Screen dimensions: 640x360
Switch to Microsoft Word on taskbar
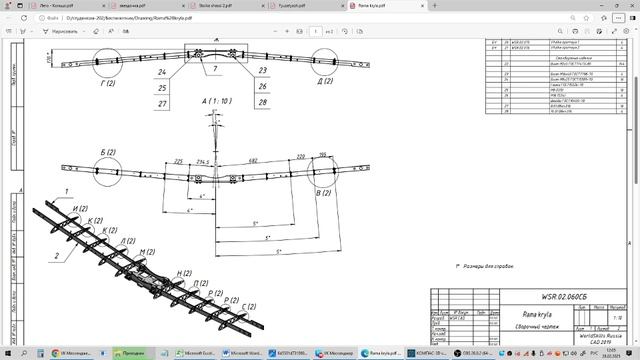(x=242, y=353)
